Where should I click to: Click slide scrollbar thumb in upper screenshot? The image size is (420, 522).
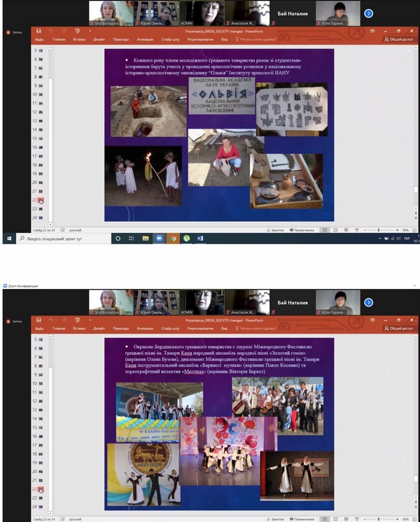416,190
